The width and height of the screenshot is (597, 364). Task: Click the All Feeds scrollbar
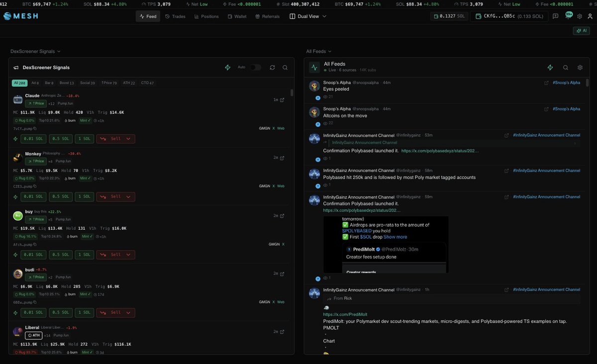[588, 83]
